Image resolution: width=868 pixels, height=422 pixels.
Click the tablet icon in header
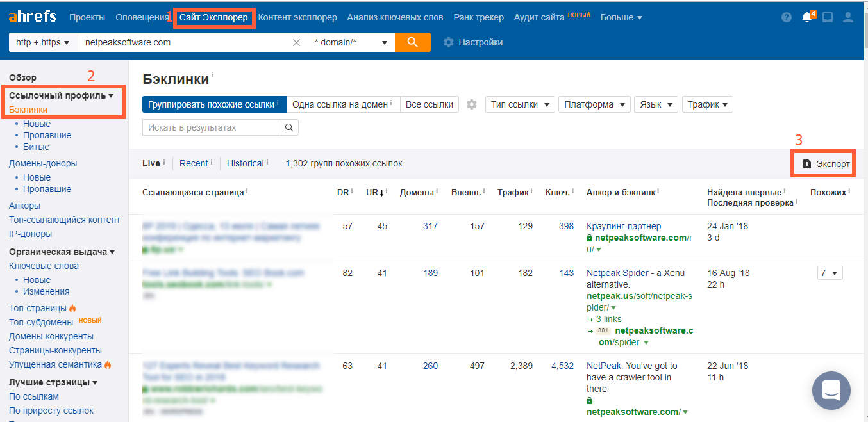point(828,17)
